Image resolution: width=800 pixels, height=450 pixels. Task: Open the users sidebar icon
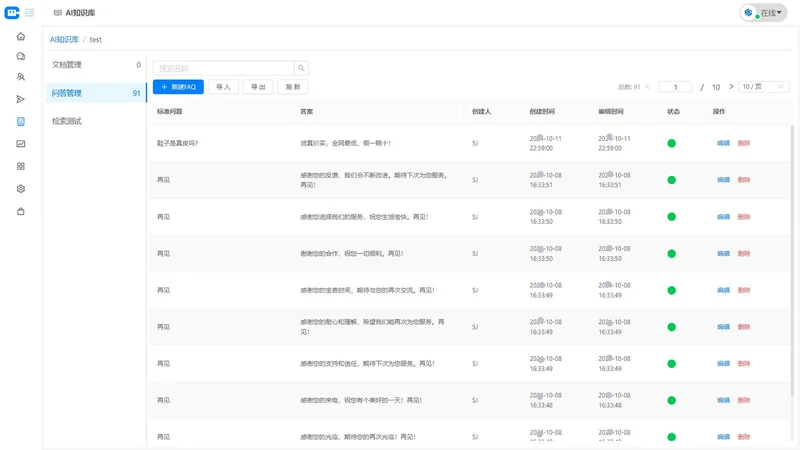click(20, 77)
